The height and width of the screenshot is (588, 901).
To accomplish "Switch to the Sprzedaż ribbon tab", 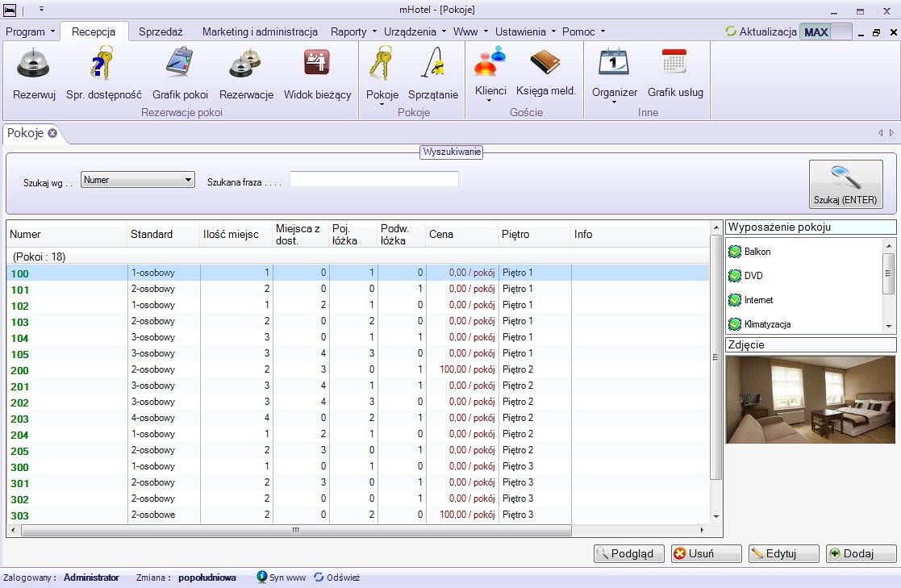I will coord(161,31).
